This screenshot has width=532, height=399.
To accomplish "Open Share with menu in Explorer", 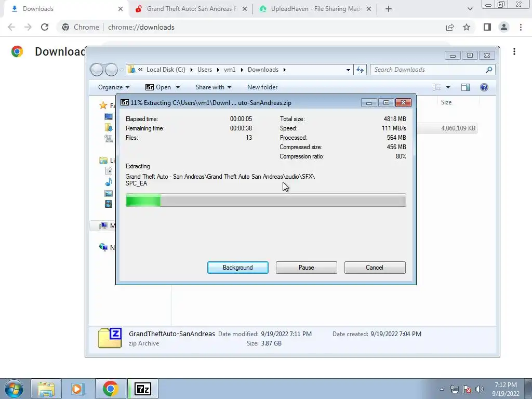I will pos(214,87).
